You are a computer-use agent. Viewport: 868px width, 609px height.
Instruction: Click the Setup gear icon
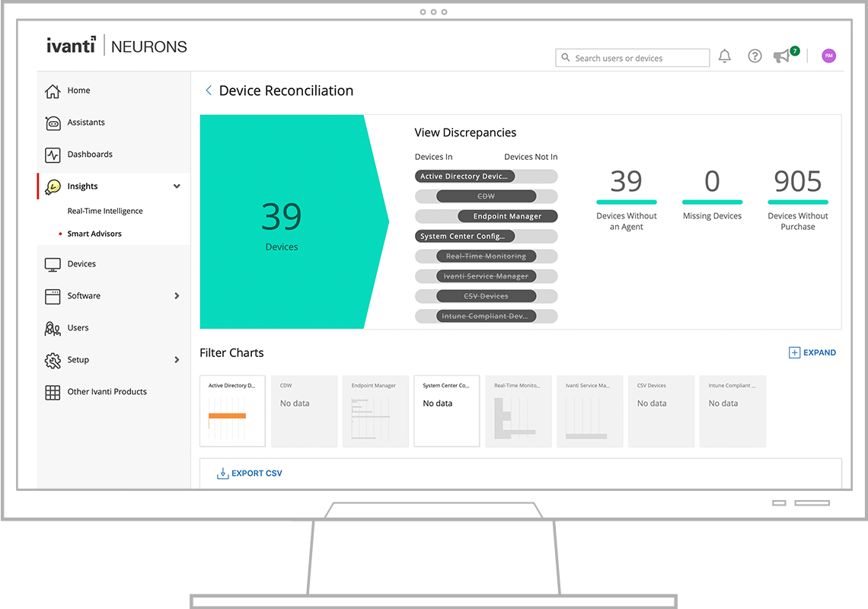click(53, 360)
